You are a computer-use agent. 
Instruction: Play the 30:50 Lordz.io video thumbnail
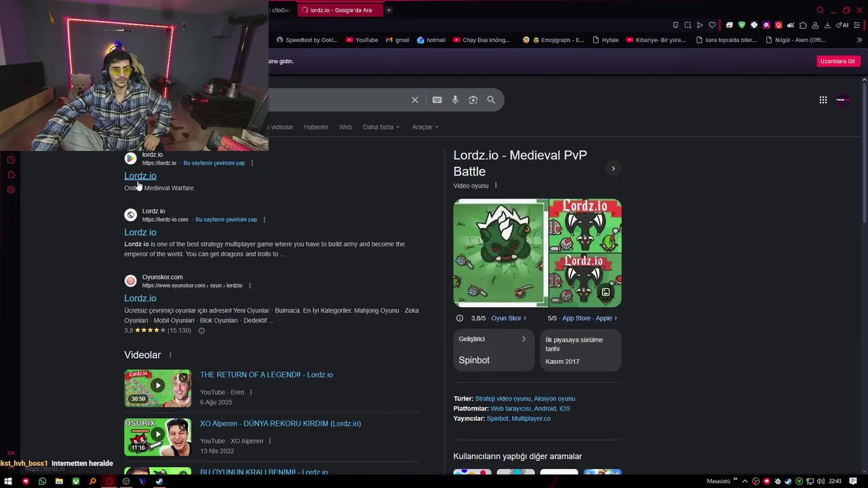(157, 388)
